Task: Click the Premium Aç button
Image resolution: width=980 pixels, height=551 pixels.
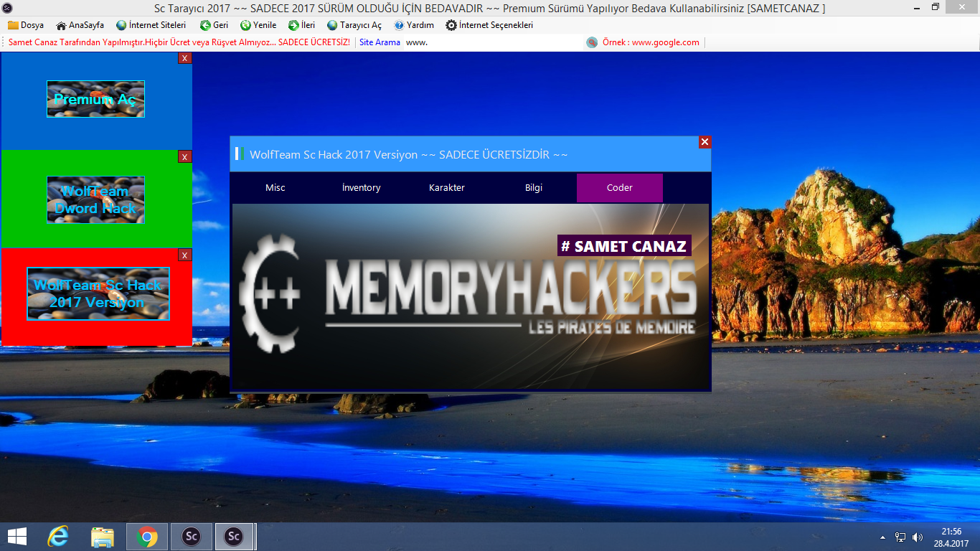Action: [95, 99]
